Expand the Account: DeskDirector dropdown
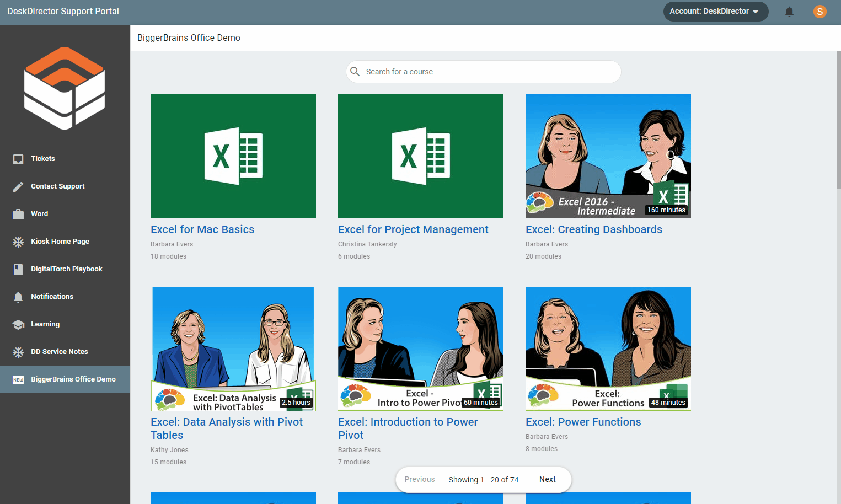The image size is (841, 504). (715, 11)
